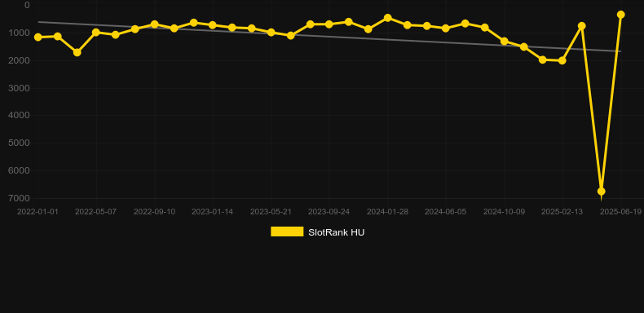This screenshot has height=313, width=644.
Task: Select the data point above 2024-06-05
Action: pyautogui.click(x=446, y=29)
